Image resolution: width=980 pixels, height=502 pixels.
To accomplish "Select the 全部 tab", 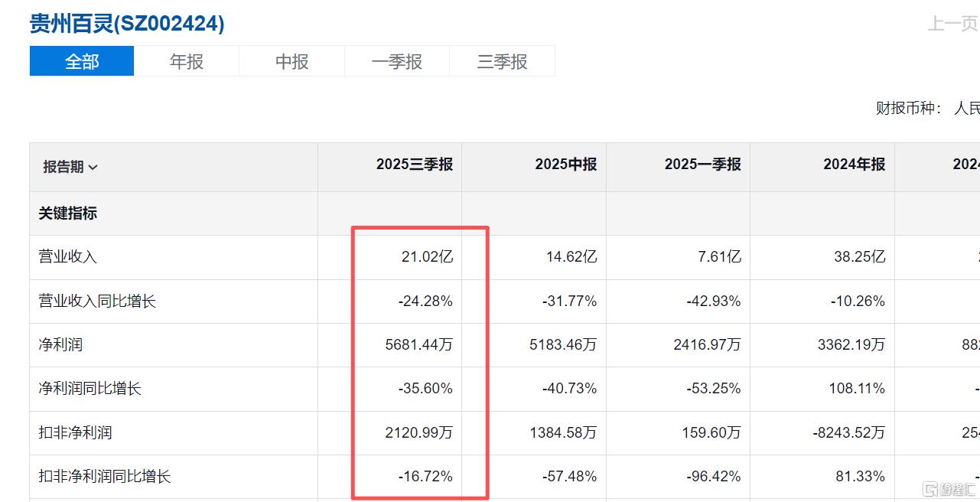I will (x=82, y=61).
